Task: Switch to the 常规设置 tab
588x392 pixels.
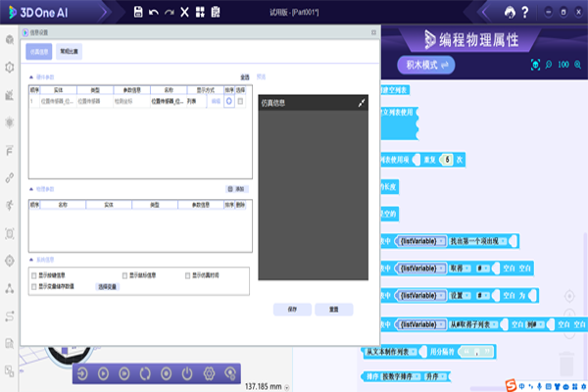Action: click(71, 50)
